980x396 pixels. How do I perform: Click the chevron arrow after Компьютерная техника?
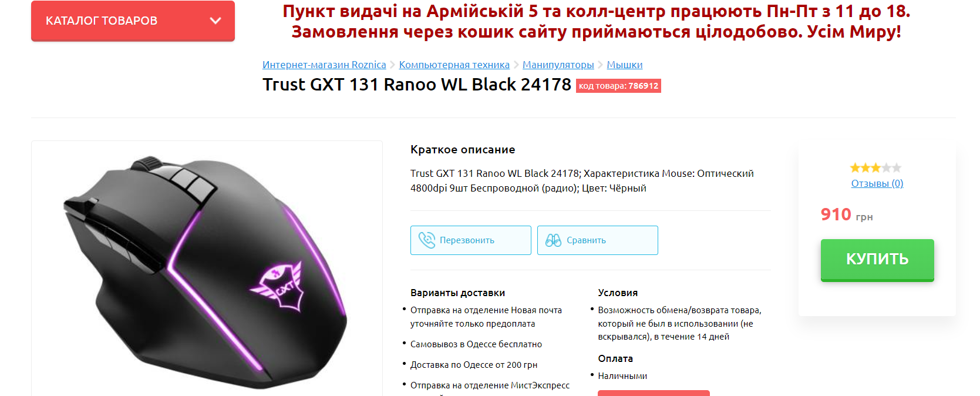516,65
